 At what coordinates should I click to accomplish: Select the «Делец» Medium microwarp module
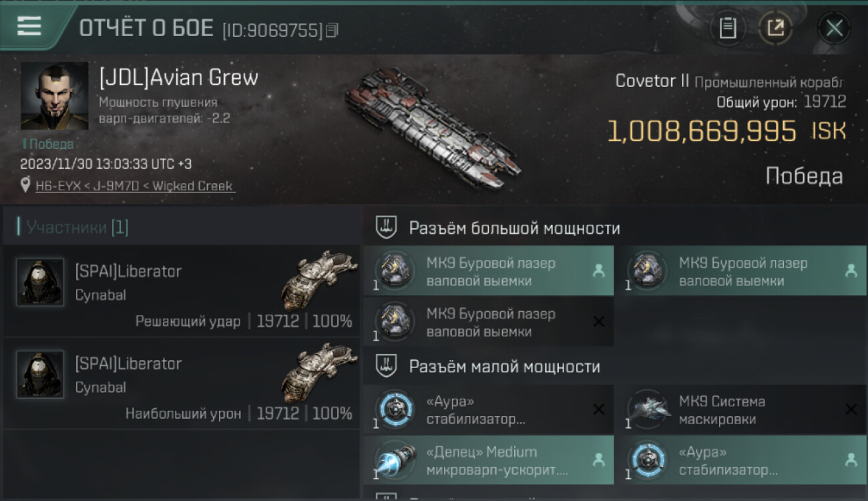point(488,460)
